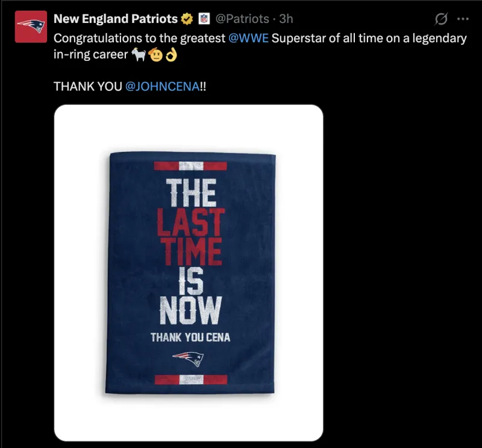
Task: Click the red-white stripe below the logo
Action: [x=191, y=379]
